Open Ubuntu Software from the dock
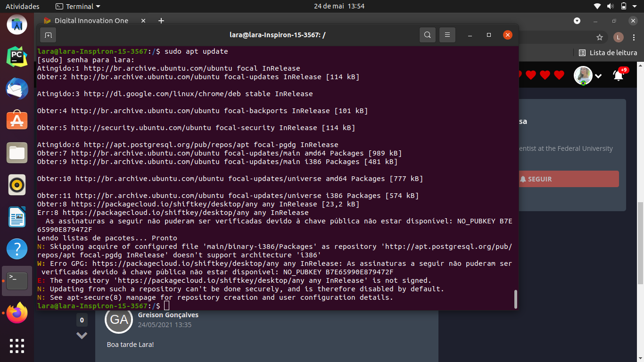Screen dimensions: 644x362 tap(17, 121)
